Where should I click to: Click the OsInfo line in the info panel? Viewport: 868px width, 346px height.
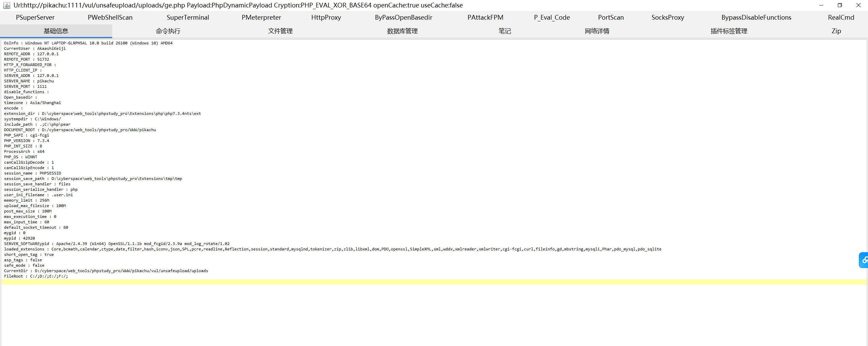(x=88, y=43)
